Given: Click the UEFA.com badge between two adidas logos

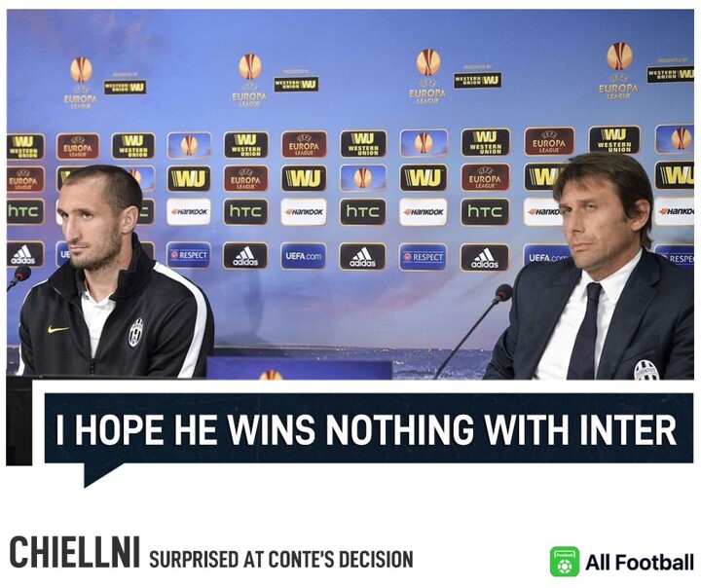Looking at the screenshot, I should point(303,256).
